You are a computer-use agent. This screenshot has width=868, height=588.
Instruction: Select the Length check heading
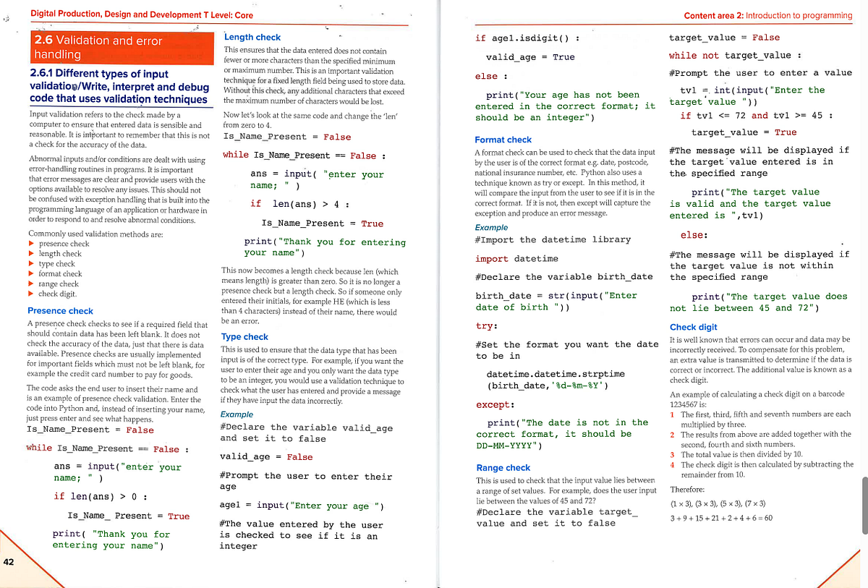click(252, 37)
